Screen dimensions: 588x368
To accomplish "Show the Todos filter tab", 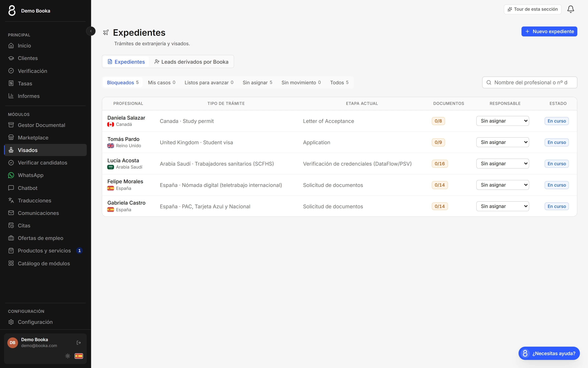I will coord(339,82).
